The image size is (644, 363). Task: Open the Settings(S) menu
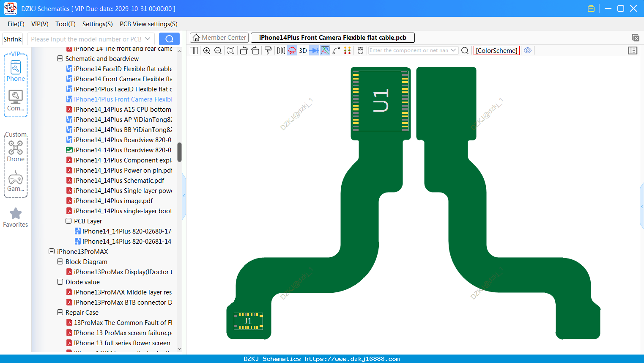[98, 24]
